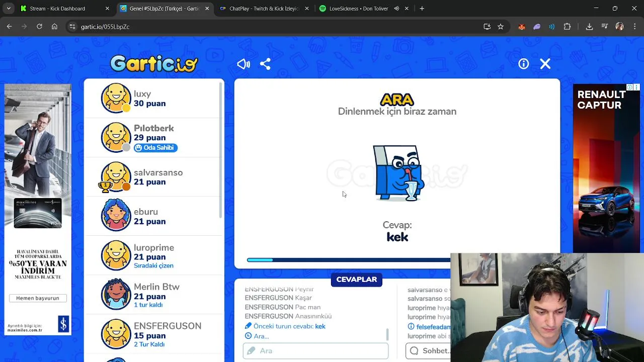Click the answer input field labeled Ara
The width and height of the screenshot is (644, 362).
315,351
